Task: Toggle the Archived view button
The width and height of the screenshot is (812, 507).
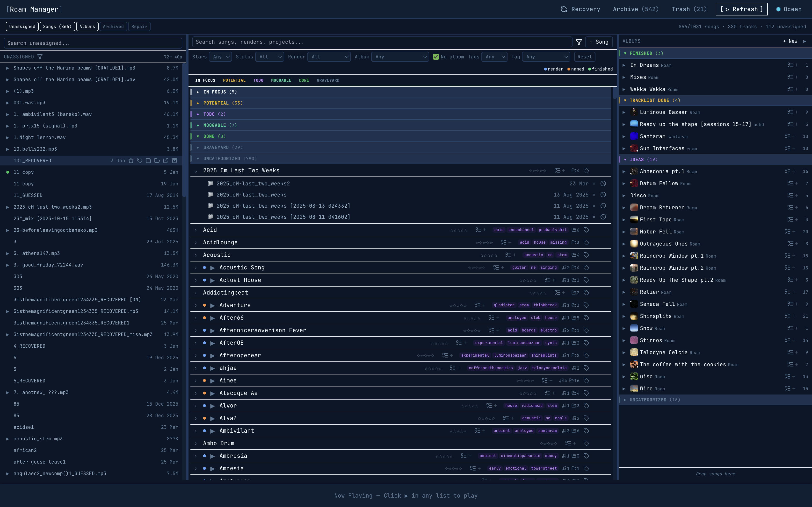Action: point(113,27)
